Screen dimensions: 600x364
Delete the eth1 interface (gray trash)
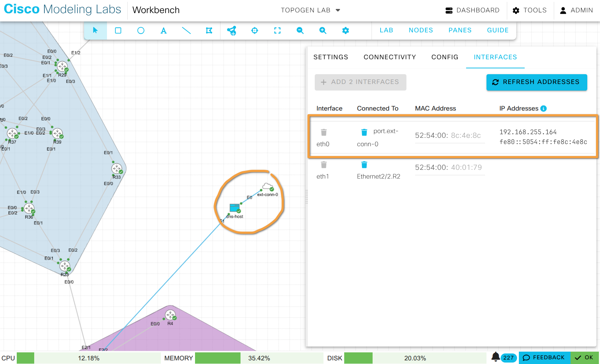pos(324,165)
